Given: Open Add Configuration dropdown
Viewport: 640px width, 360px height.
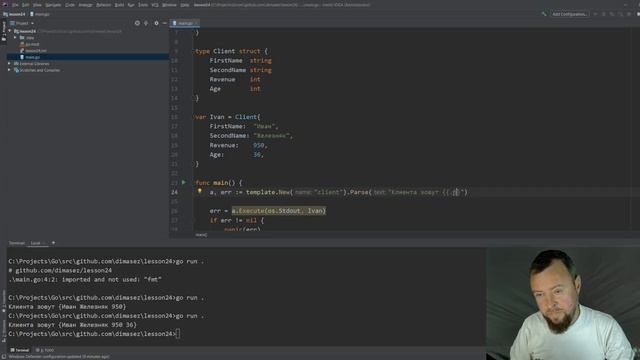Looking at the screenshot, I should (x=570, y=14).
